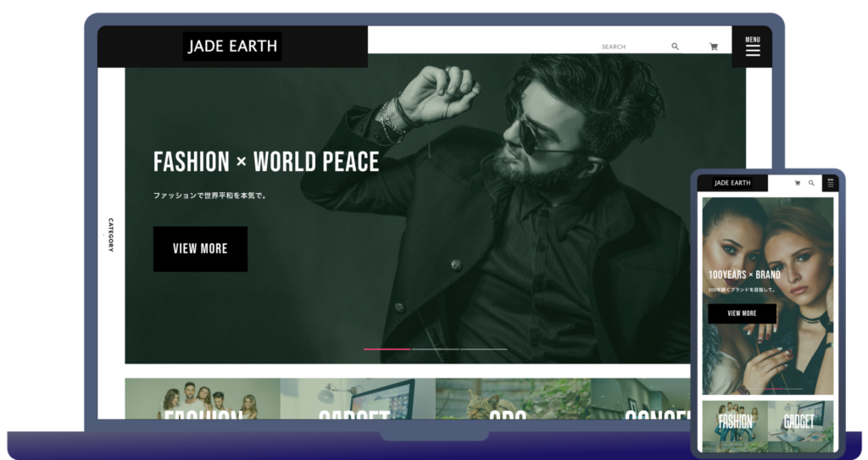Tap the JADE EARTH logo on mobile
This screenshot has height=460, width=868.
[x=732, y=183]
